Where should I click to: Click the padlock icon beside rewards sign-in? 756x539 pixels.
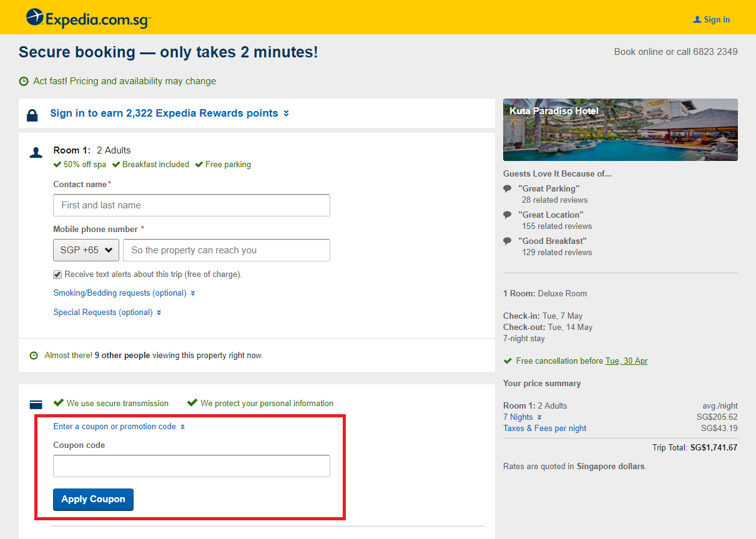pyautogui.click(x=32, y=115)
